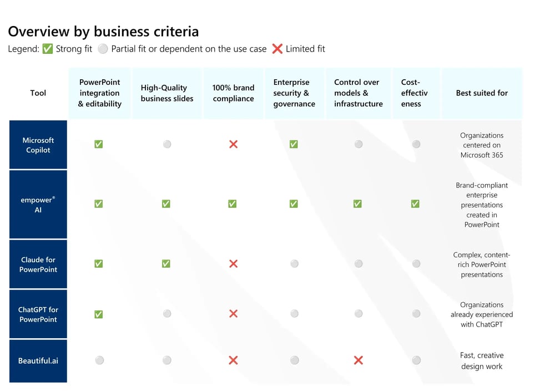555x392 pixels.
Task: Click empower AI's control over models checkmark
Action: click(x=357, y=204)
